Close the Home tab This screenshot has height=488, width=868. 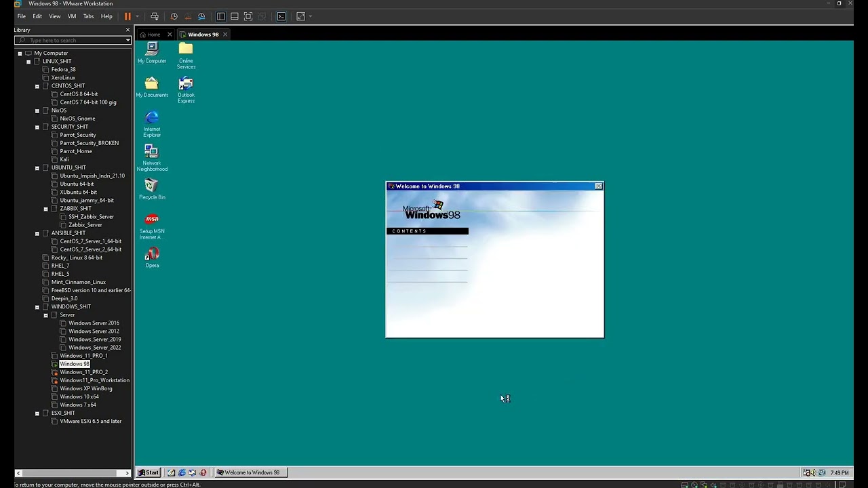click(x=170, y=35)
